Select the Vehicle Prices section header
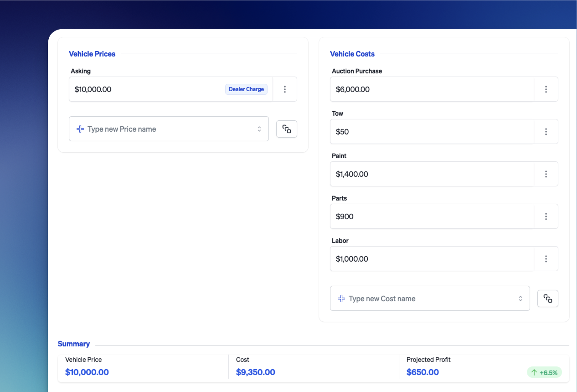This screenshot has width=577, height=392. [92, 54]
